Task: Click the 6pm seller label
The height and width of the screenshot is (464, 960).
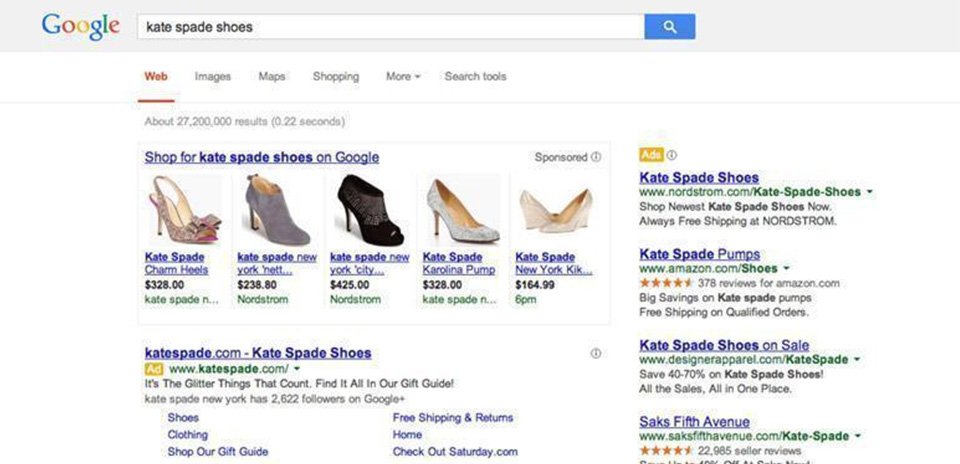Action: click(x=526, y=301)
